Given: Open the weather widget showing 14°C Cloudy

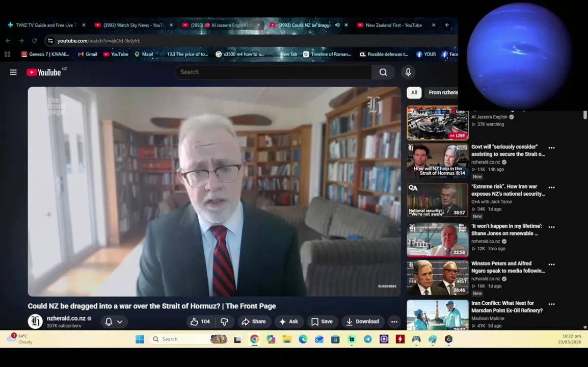Looking at the screenshot, I should coord(19,339).
